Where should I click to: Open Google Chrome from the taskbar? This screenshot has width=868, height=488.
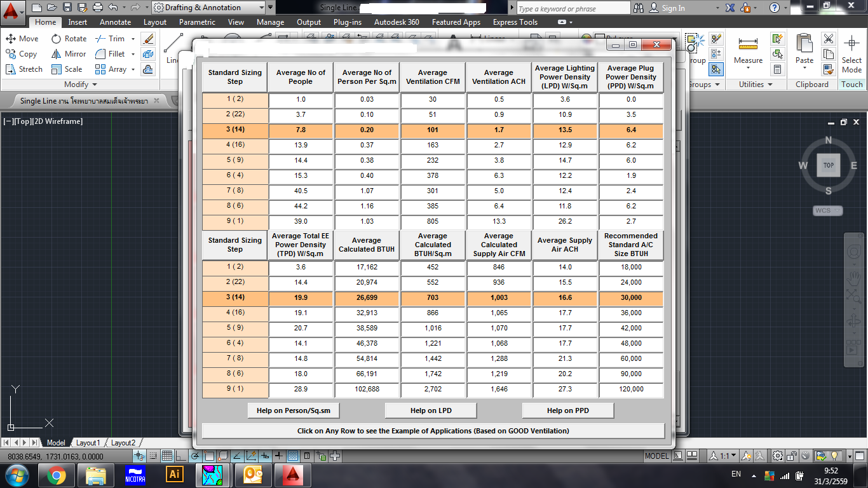pyautogui.click(x=56, y=474)
